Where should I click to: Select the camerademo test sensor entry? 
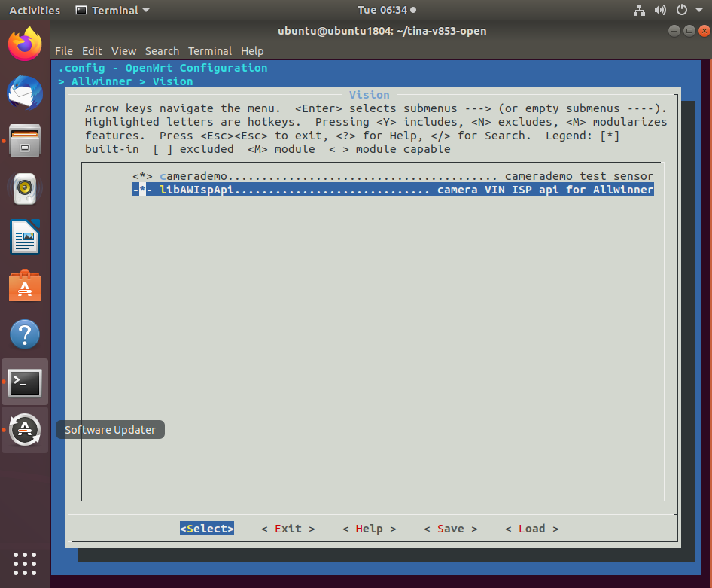[x=393, y=176]
